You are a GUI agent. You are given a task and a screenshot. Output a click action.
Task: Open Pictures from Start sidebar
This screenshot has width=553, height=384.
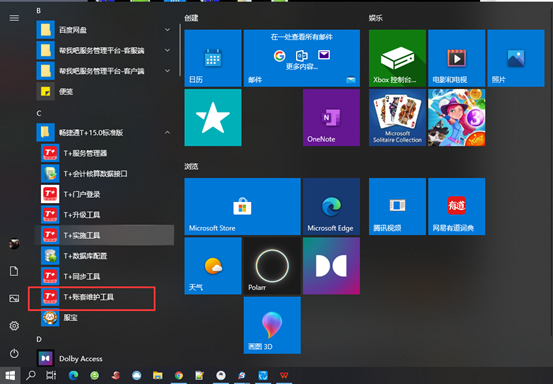pyautogui.click(x=14, y=298)
